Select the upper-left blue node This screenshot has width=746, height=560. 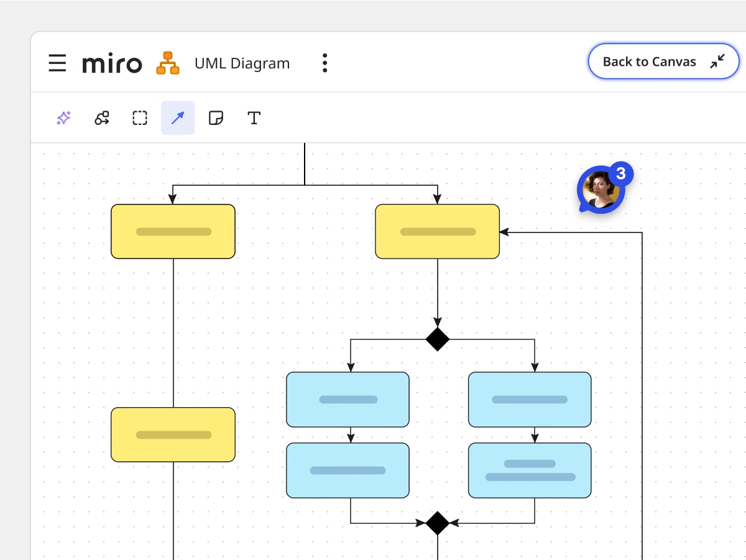coord(348,400)
